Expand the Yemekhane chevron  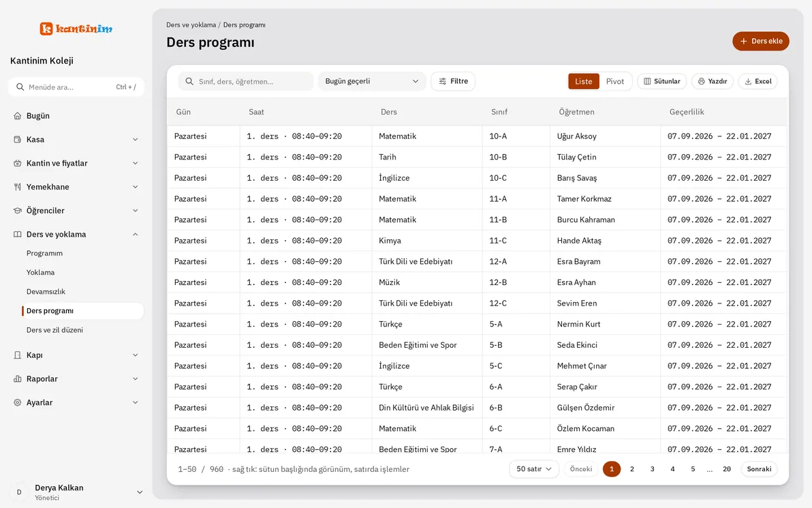click(135, 187)
